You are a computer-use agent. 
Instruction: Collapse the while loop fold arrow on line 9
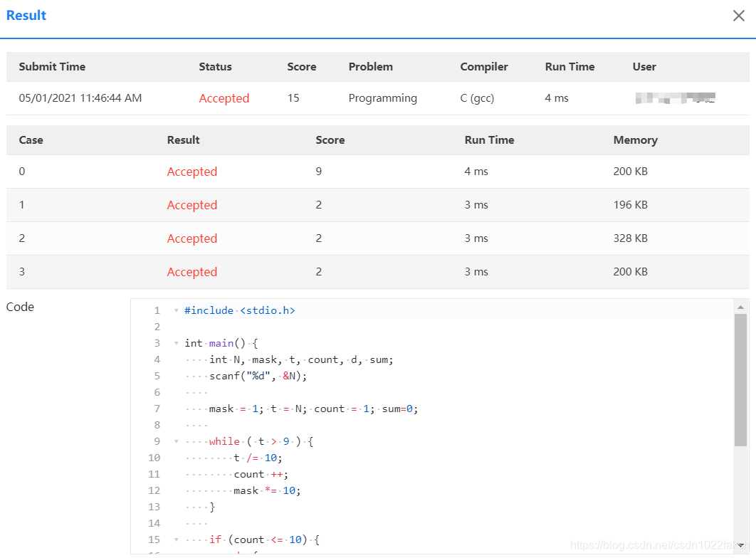pos(177,442)
